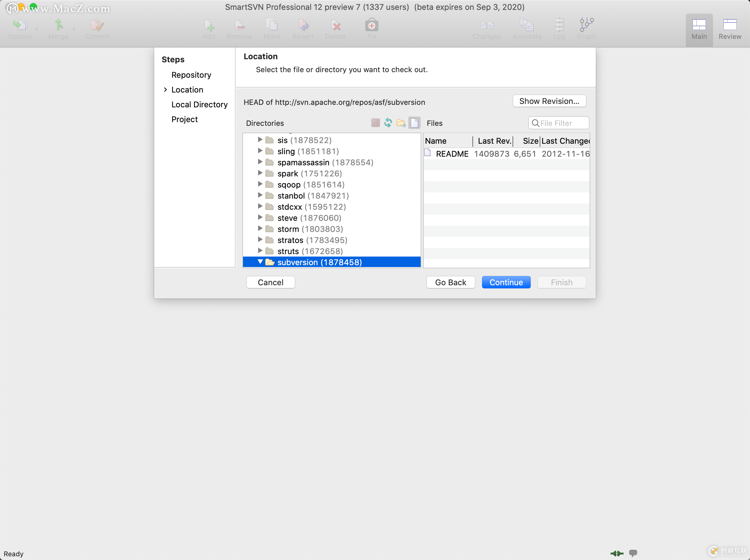Viewport: 750px width, 560px height.
Task: Click the Project step
Action: pyautogui.click(x=184, y=119)
